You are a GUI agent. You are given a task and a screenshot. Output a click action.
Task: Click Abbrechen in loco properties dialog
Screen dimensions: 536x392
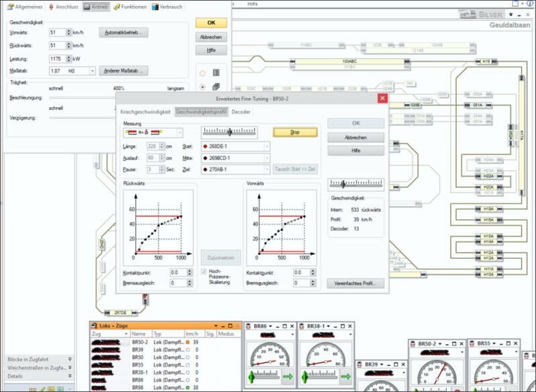(211, 37)
